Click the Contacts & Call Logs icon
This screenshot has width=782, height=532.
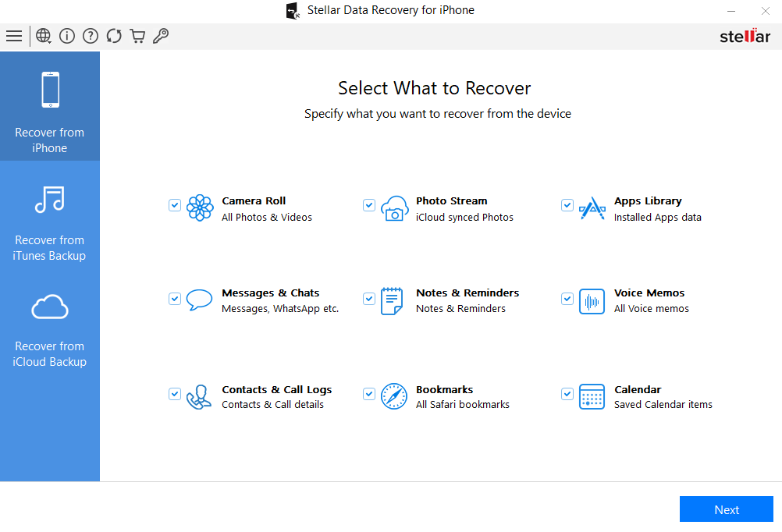pos(199,396)
